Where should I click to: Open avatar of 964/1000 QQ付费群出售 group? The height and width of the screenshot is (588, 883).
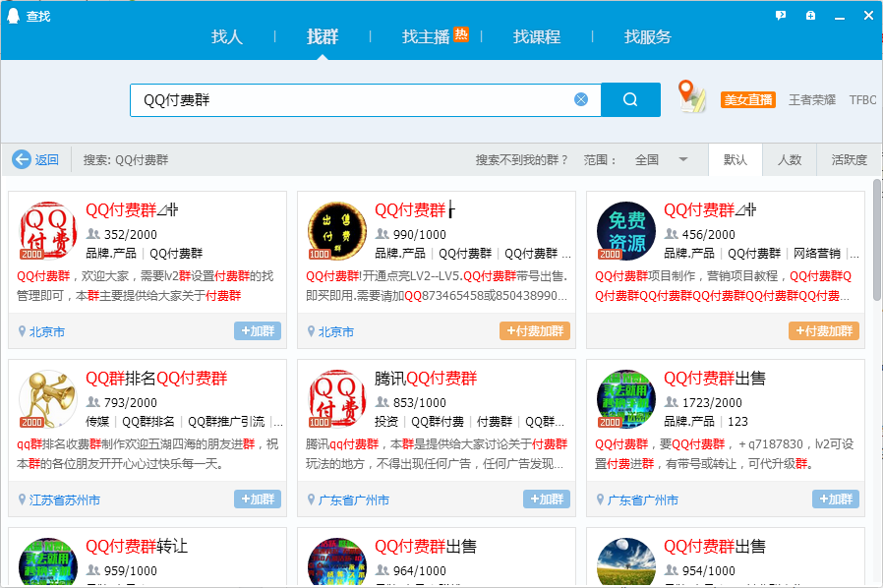336,562
